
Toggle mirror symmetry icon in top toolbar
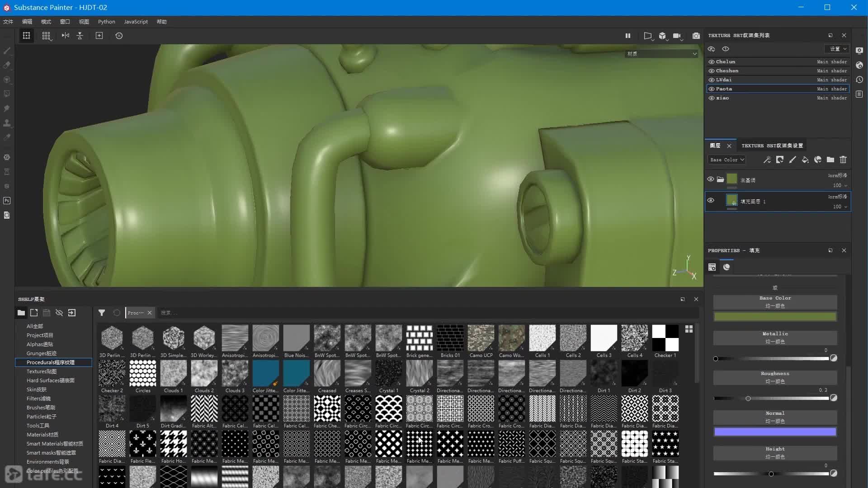point(66,36)
